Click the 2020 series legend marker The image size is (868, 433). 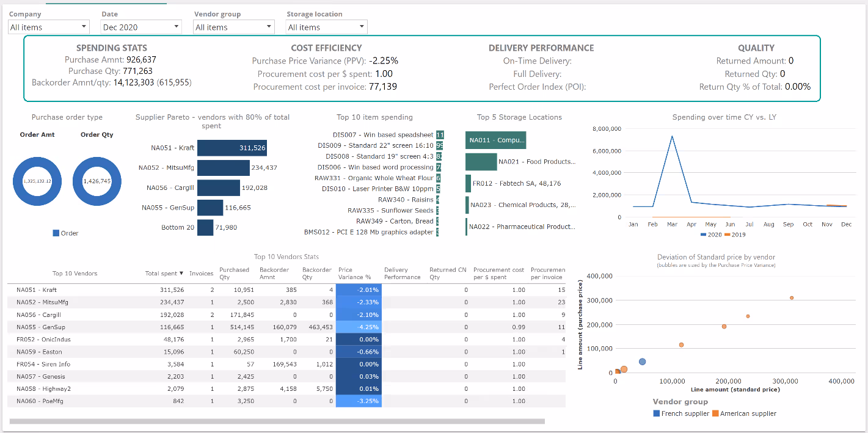[x=703, y=235]
